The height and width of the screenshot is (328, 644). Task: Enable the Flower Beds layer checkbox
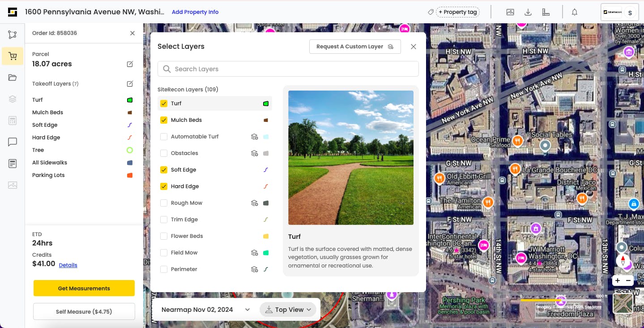[x=164, y=236]
